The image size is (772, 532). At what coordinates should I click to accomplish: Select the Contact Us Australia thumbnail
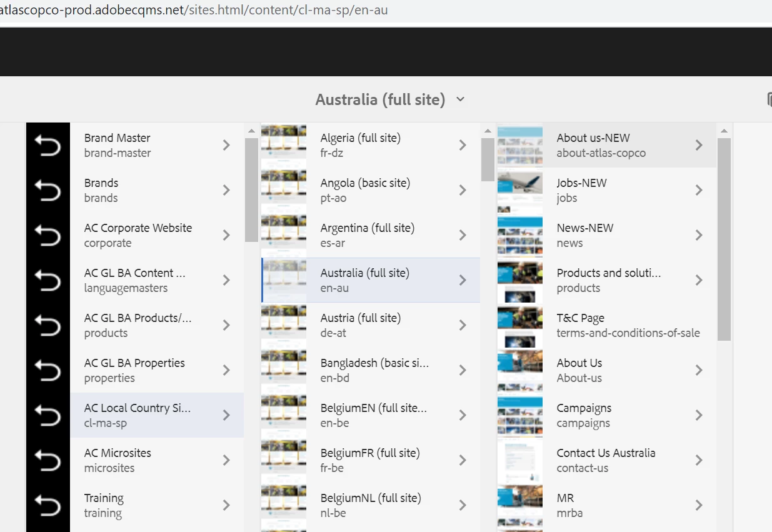520,460
